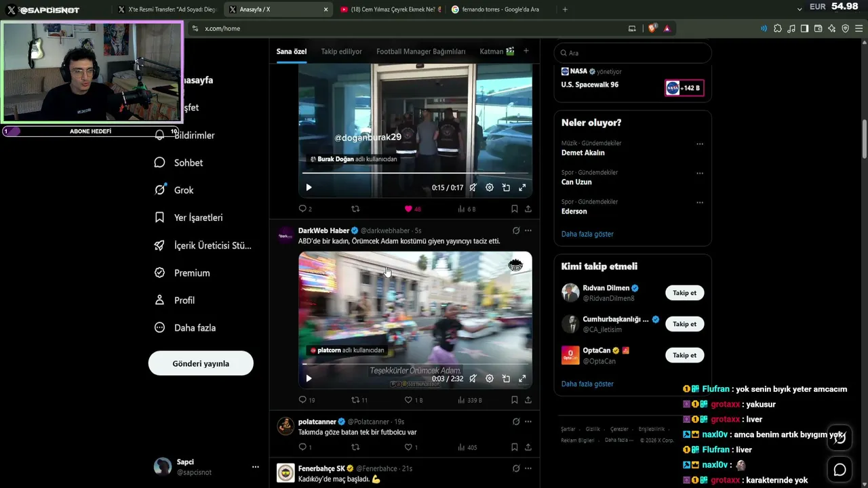The image size is (868, 488).
Task: Open Brave Rewards triangle icon
Action: click(x=667, y=28)
